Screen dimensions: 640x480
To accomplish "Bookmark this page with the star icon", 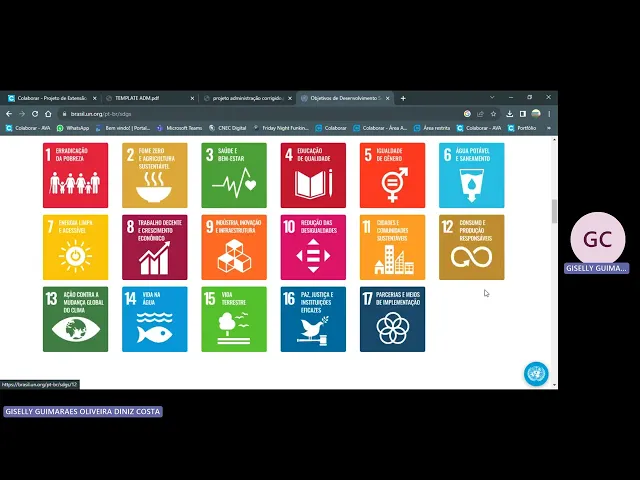I will click(x=493, y=114).
